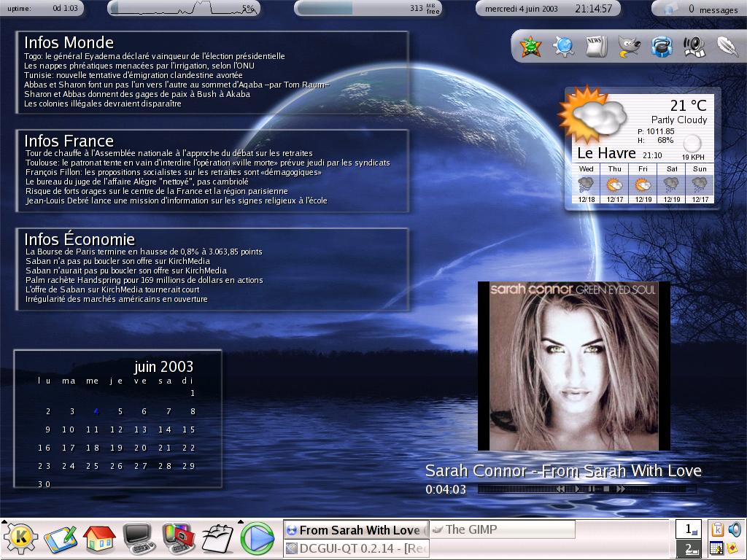This screenshot has width=747, height=560.
Task: Switch to DCGUI-QT 0.2.14 taskbar entry
Action: pos(356,548)
